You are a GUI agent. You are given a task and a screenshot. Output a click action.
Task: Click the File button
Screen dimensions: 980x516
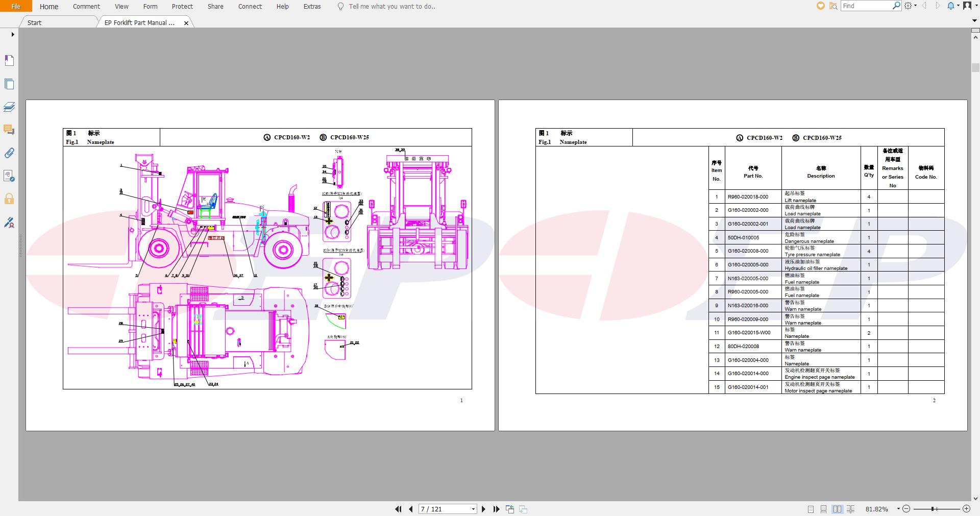[x=16, y=6]
